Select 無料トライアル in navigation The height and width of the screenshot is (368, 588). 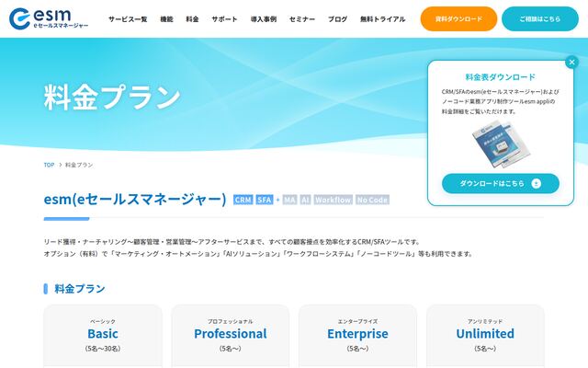pos(382,19)
